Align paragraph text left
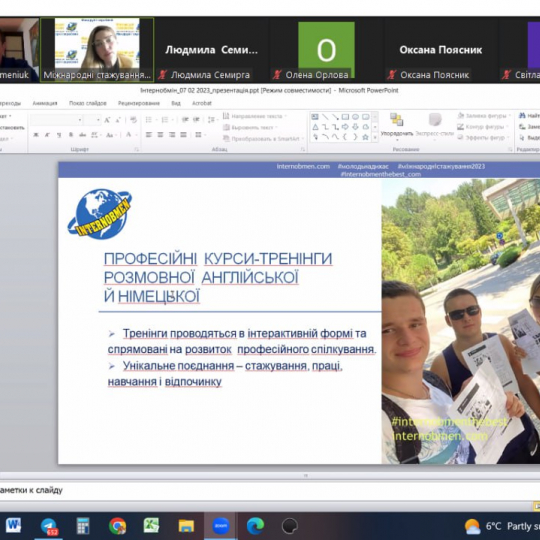The width and height of the screenshot is (540, 540). click(149, 135)
